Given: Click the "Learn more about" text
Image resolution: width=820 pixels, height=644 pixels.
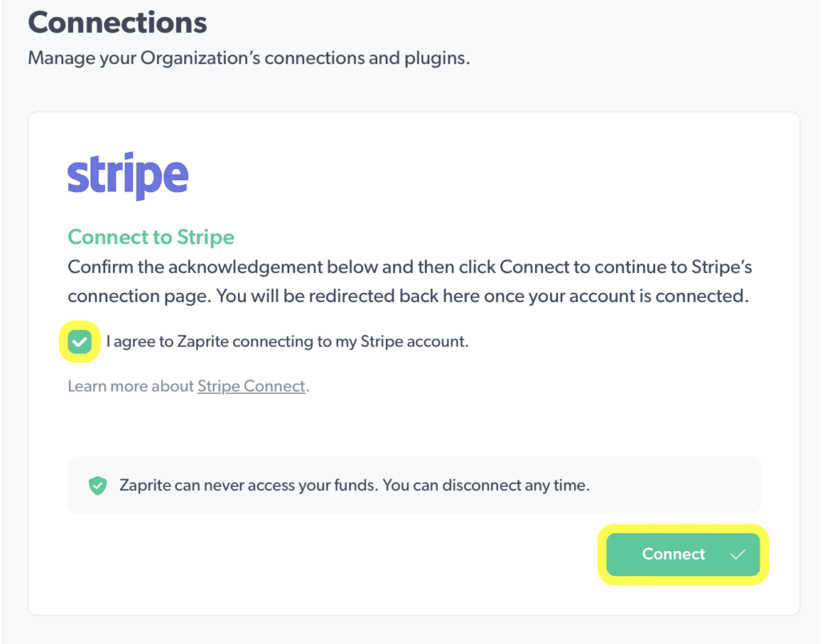Looking at the screenshot, I should [x=131, y=386].
